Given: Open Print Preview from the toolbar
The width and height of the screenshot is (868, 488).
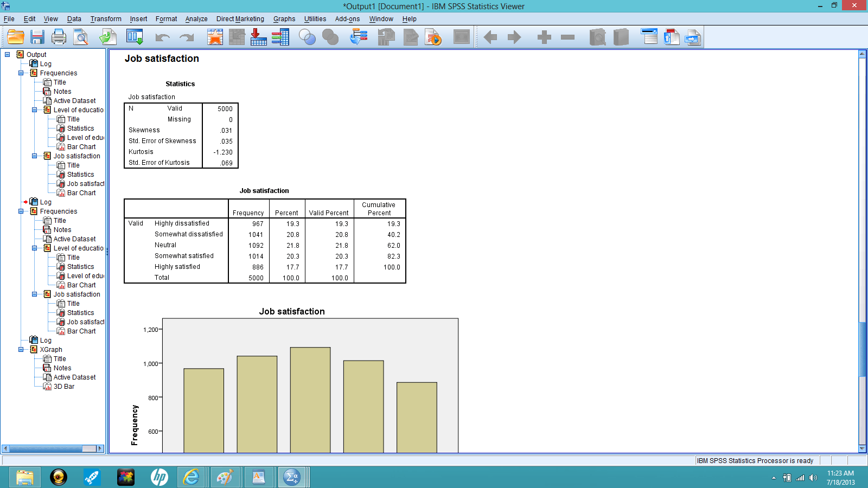Looking at the screenshot, I should coord(81,37).
